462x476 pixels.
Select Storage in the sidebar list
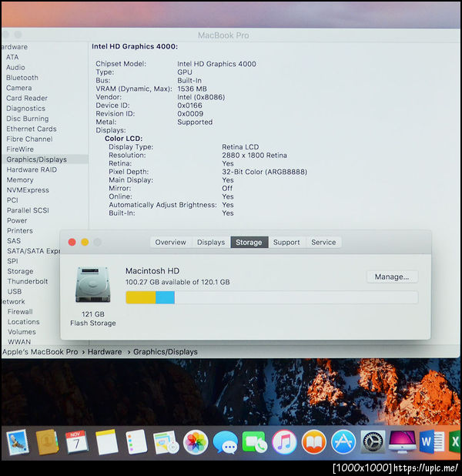20,271
